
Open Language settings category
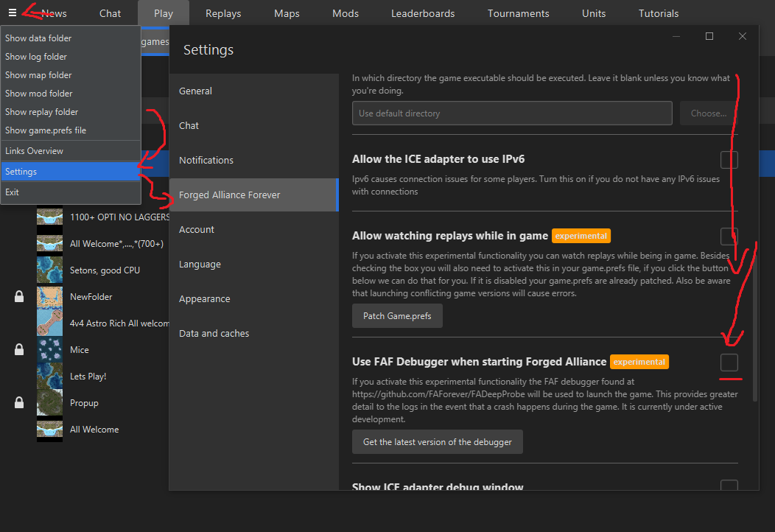point(253,264)
